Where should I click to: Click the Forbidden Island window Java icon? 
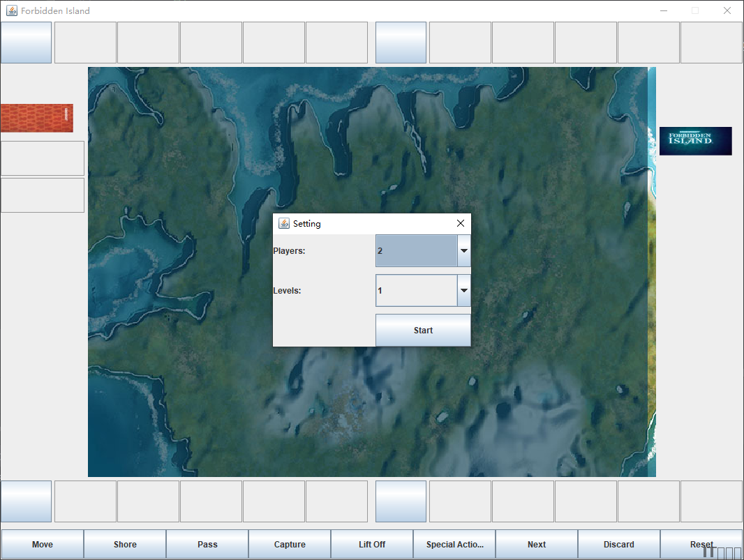point(12,10)
